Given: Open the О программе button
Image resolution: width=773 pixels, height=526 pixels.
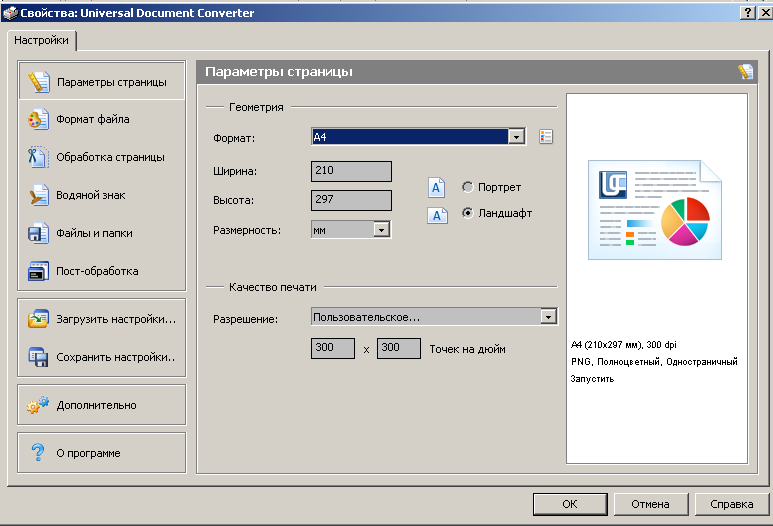Looking at the screenshot, I should pos(102,453).
